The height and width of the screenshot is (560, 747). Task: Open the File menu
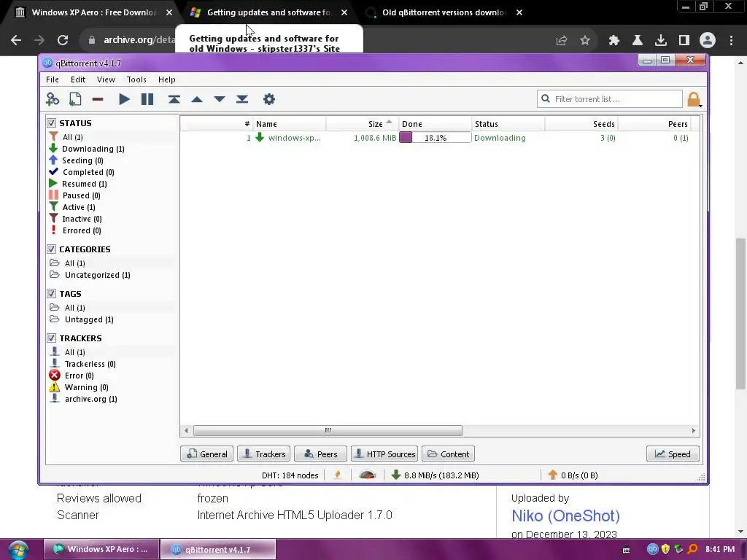point(53,79)
